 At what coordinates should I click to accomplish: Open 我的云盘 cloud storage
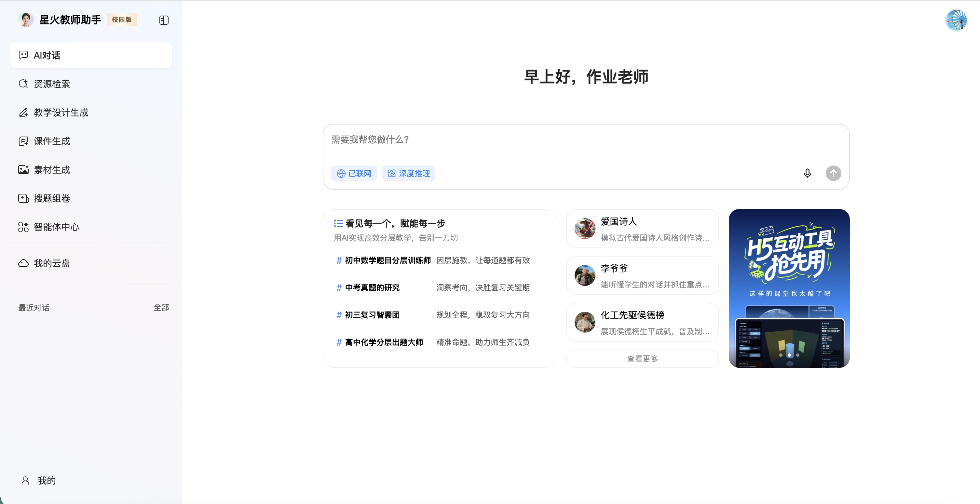pyautogui.click(x=52, y=263)
